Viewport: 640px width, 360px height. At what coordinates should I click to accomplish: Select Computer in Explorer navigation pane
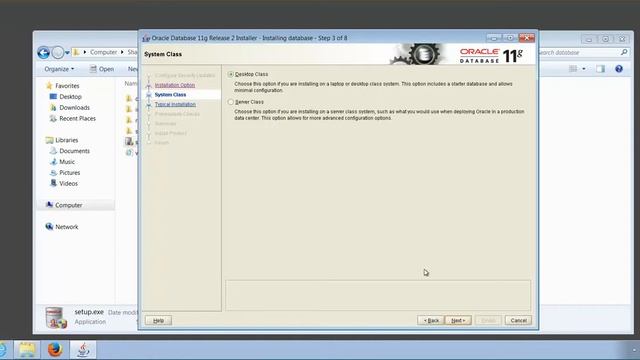coord(69,205)
